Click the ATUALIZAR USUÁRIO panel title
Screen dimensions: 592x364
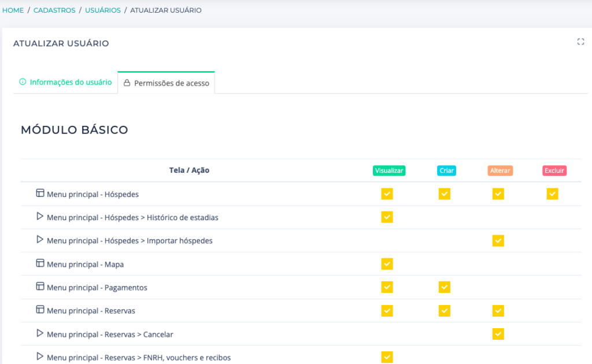(61, 43)
